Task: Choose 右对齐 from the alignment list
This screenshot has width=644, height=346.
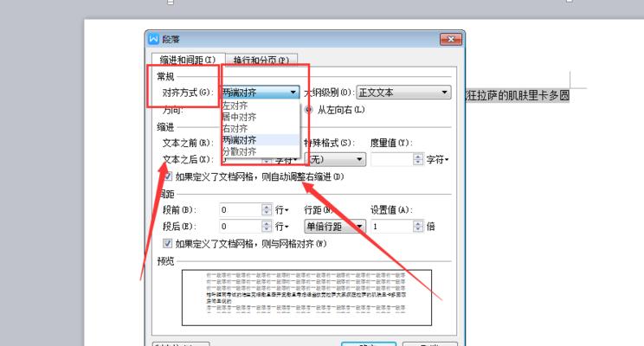Action: pyautogui.click(x=261, y=129)
